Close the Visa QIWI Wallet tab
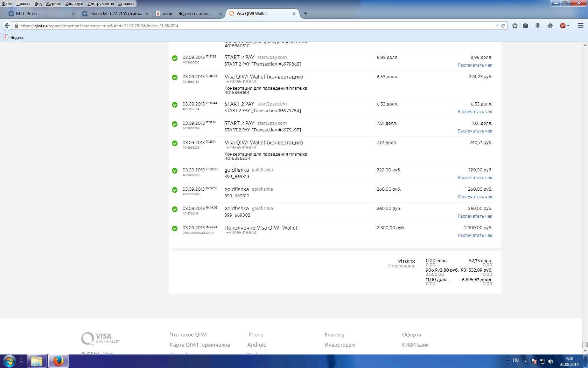This screenshot has height=368, width=588. click(x=294, y=14)
